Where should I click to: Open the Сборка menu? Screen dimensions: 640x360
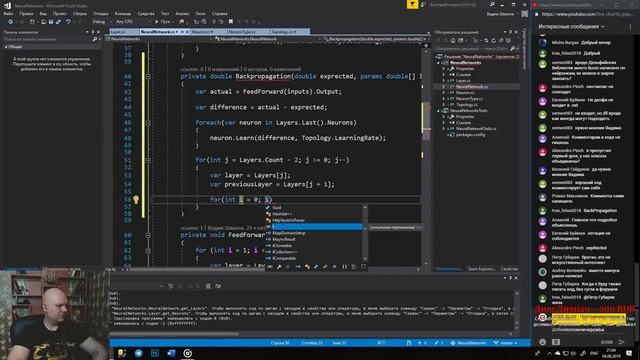[x=80, y=13]
